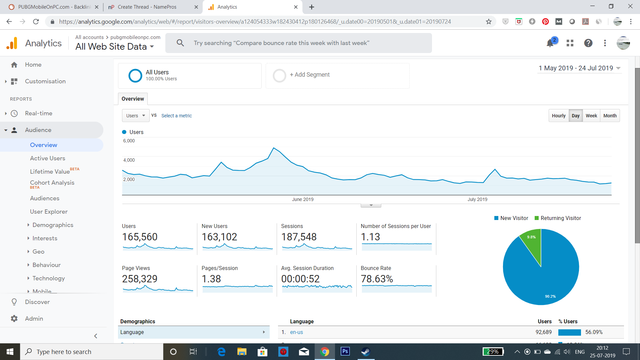
Task: Select the Overview report tab
Action: [x=133, y=99]
